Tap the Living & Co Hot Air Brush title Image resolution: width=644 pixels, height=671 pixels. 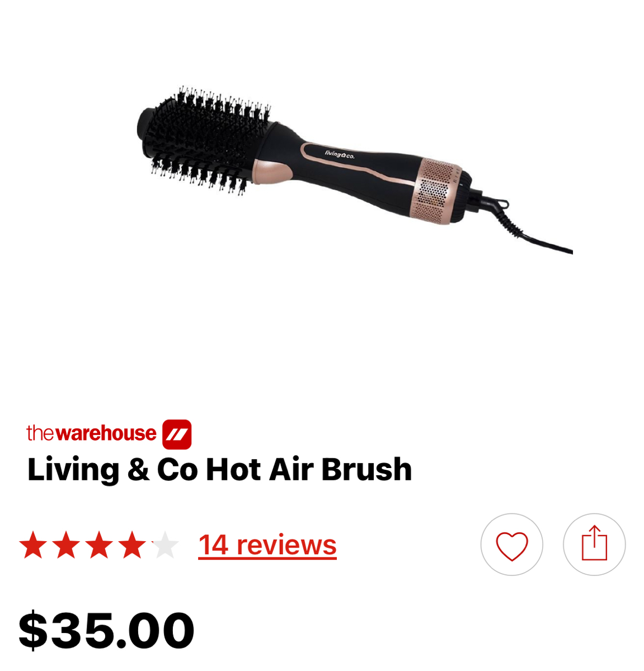[219, 469]
